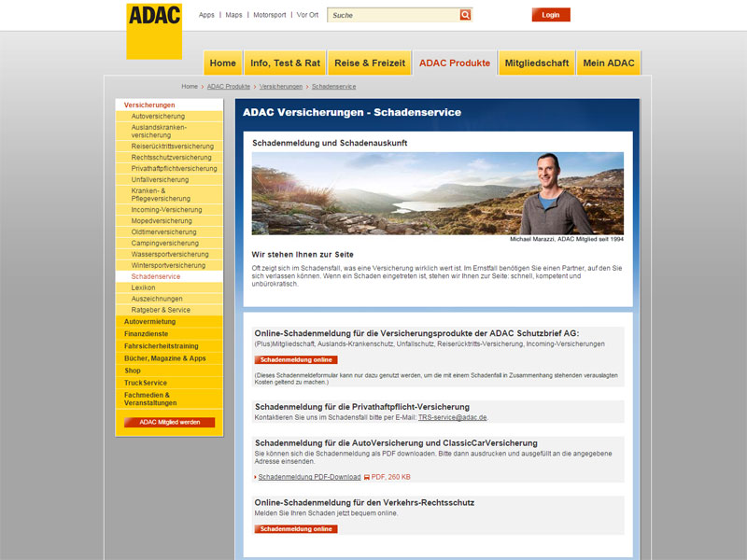Click heading 'Wir stehen Ihnen zur Seite'
The width and height of the screenshot is (747, 560).
click(303, 254)
